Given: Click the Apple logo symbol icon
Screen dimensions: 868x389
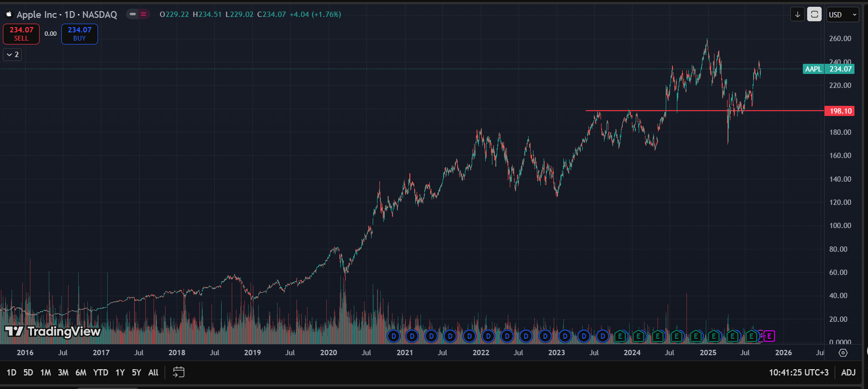Looking at the screenshot, I should coord(9,14).
